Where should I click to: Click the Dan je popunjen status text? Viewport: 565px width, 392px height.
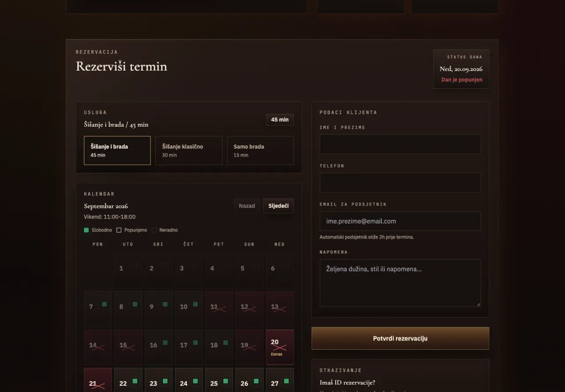462,80
